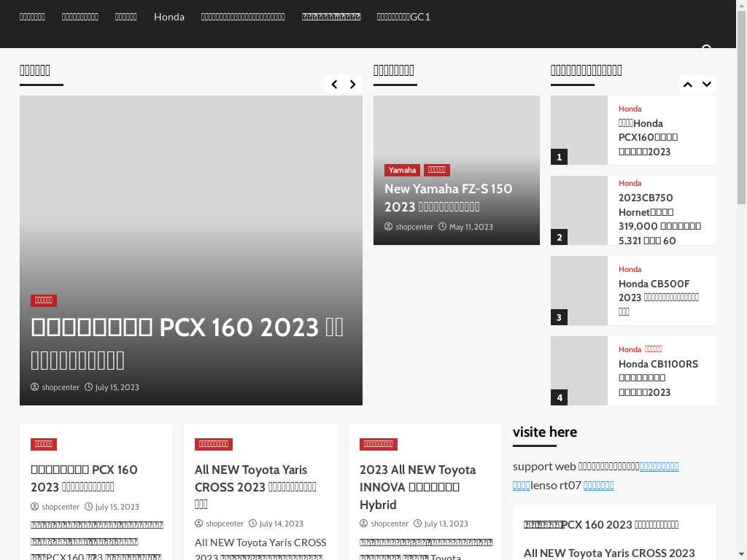Click the clock icon in the small PCX 160 2023 card
The height and width of the screenshot is (560, 747).
(88, 507)
